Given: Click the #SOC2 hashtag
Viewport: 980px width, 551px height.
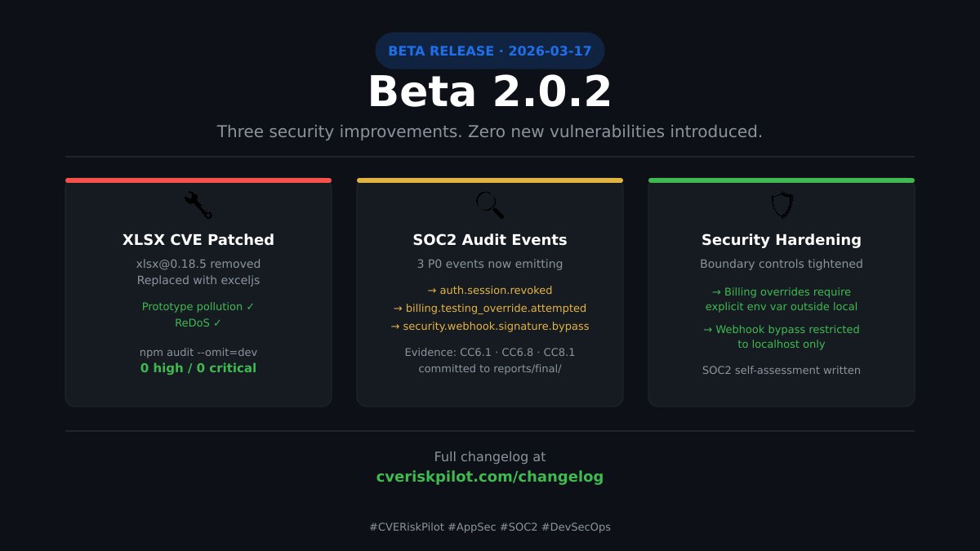Looking at the screenshot, I should click(x=519, y=527).
